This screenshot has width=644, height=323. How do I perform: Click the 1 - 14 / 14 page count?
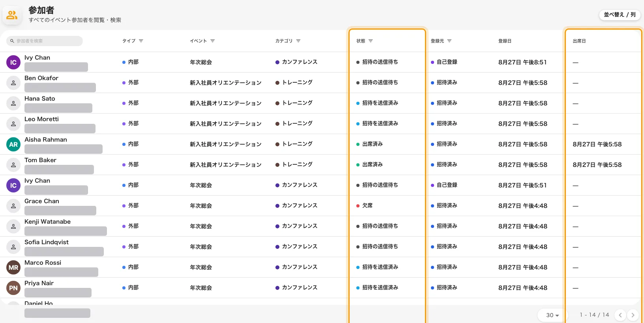[594, 315]
